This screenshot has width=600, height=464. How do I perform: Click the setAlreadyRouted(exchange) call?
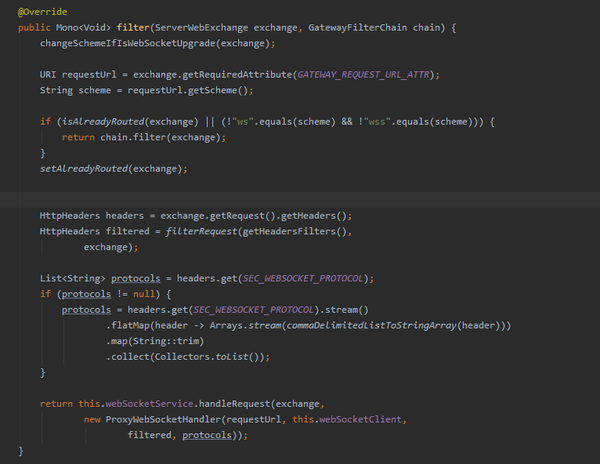114,169
